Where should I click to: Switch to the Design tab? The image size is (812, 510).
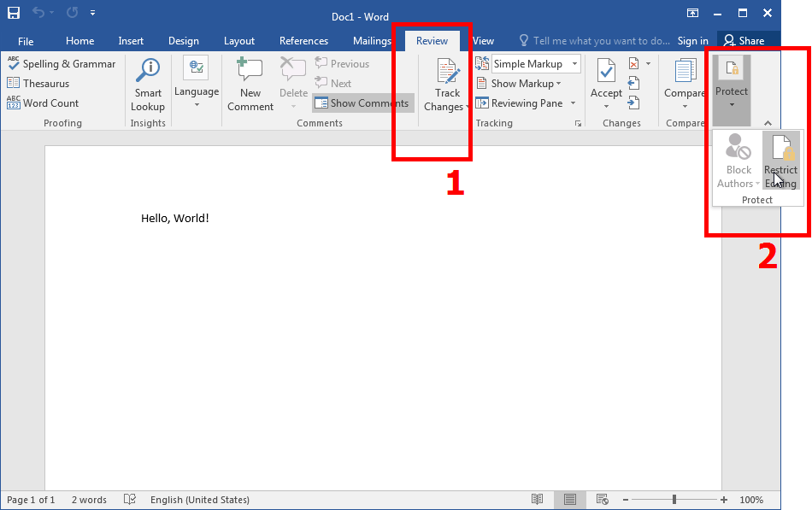tap(183, 41)
